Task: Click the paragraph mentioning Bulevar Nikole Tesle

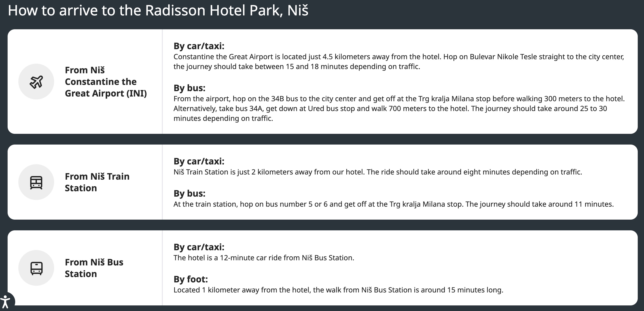Action: (398, 61)
